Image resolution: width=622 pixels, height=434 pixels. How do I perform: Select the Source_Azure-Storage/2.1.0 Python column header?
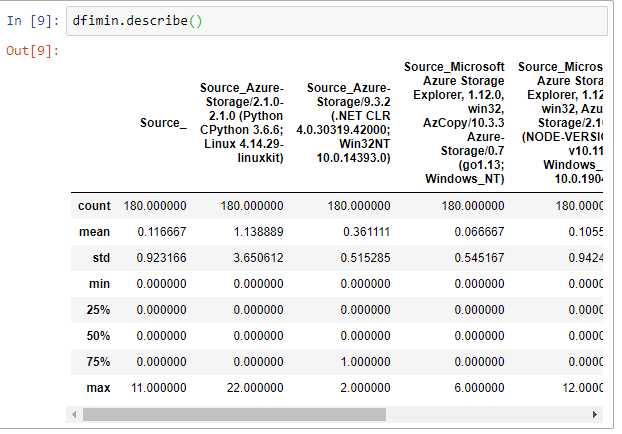(242, 123)
